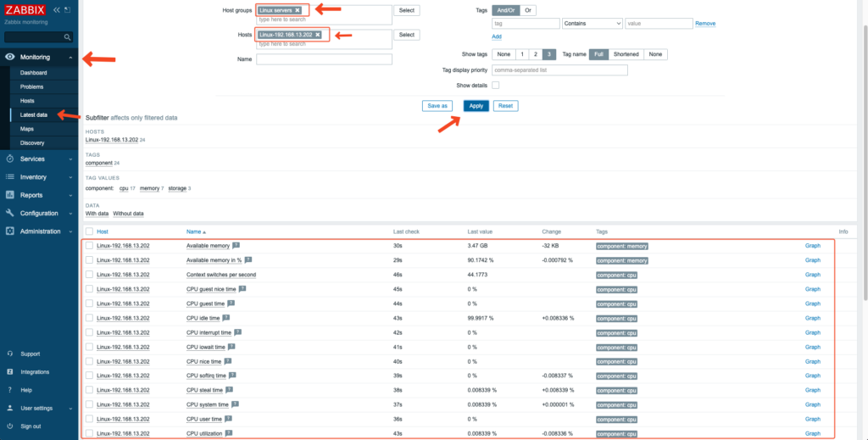This screenshot has width=868, height=440.
Task: Expand the Administration menu section
Action: click(71, 232)
